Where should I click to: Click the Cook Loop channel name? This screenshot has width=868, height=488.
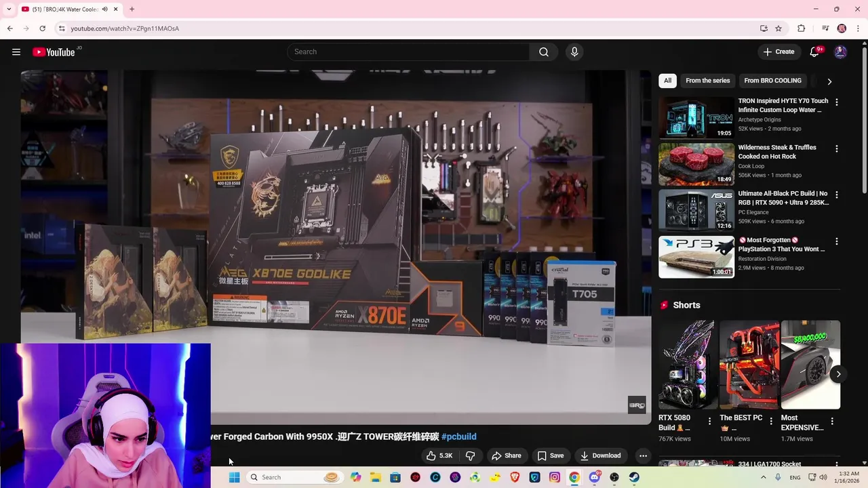coord(751,166)
